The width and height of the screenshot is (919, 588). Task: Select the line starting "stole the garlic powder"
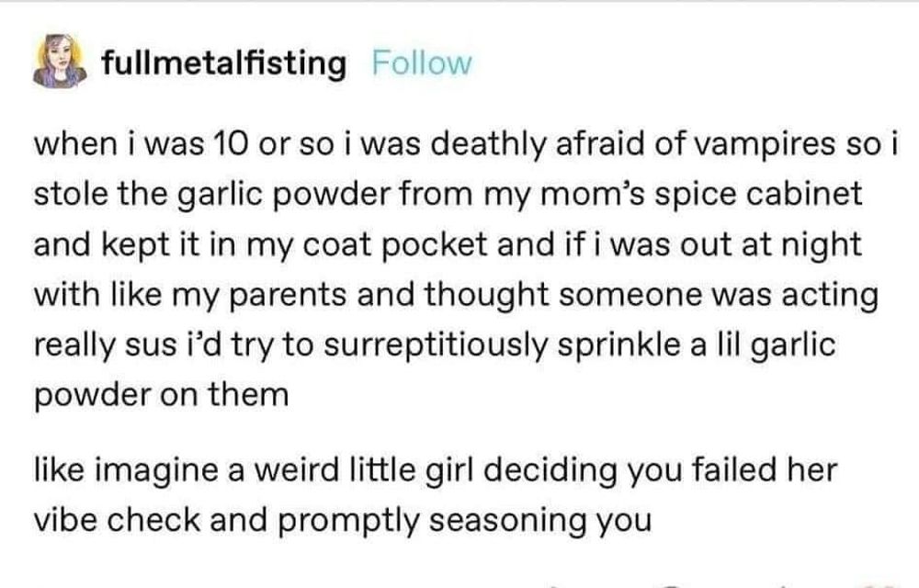tap(450, 195)
